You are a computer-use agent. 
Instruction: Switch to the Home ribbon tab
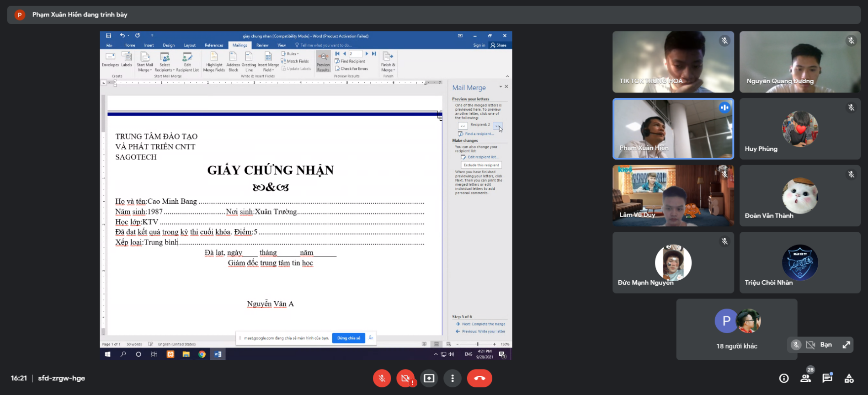click(130, 45)
